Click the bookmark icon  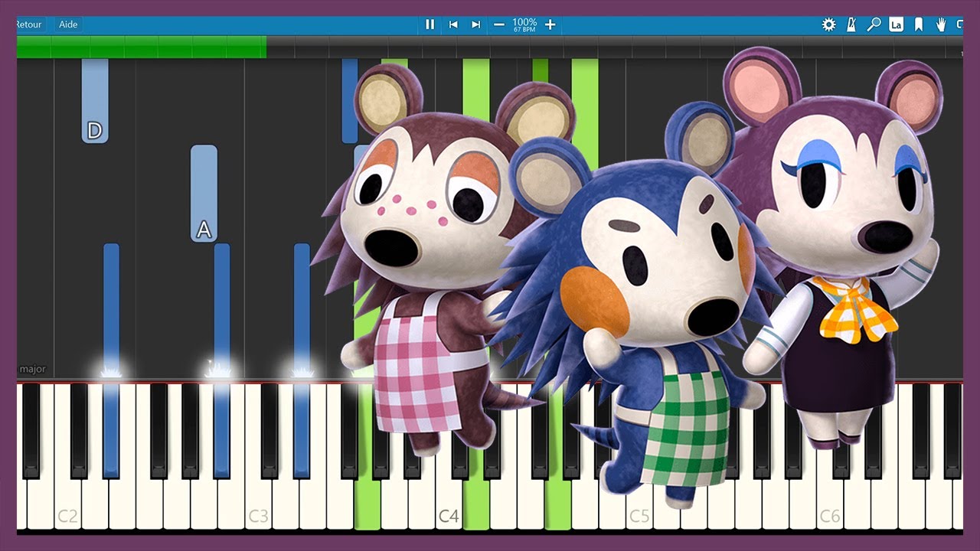(918, 24)
